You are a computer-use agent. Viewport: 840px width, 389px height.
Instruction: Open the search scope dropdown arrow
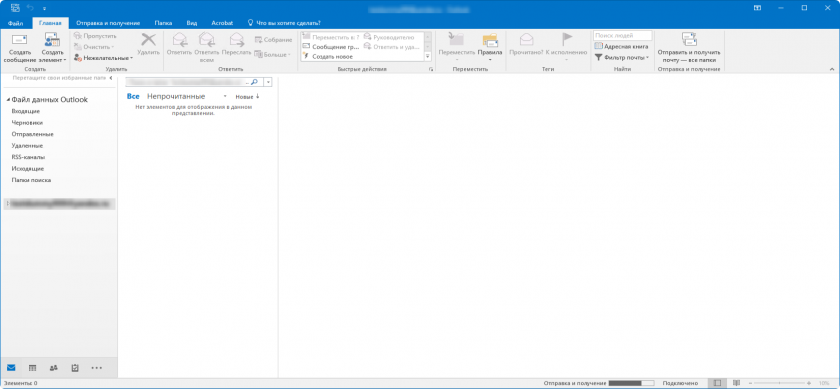point(267,83)
